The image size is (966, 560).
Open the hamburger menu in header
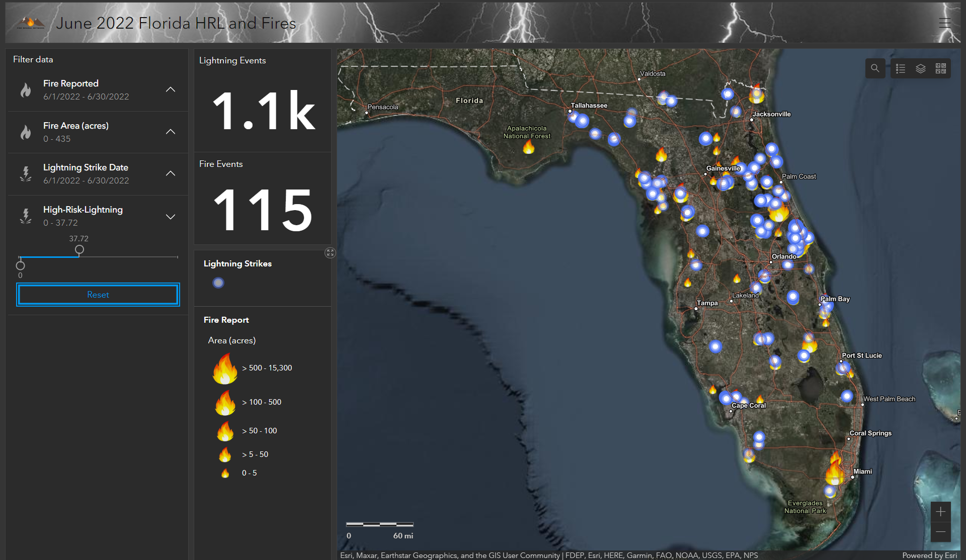(x=944, y=23)
